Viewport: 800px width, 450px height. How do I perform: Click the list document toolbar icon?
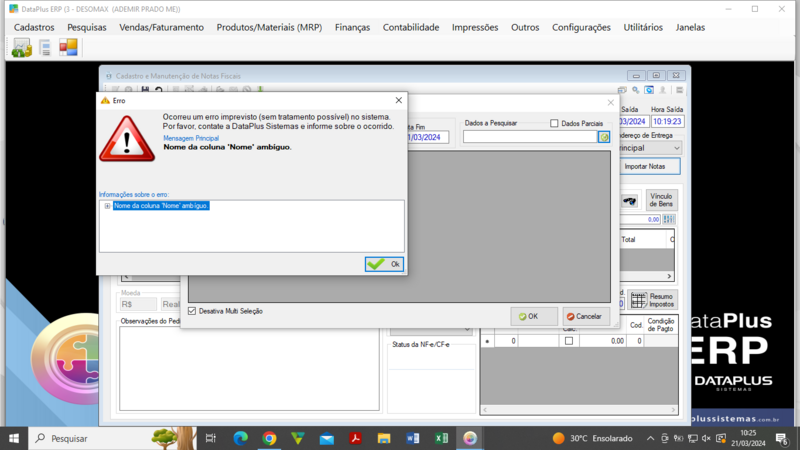[x=45, y=48]
